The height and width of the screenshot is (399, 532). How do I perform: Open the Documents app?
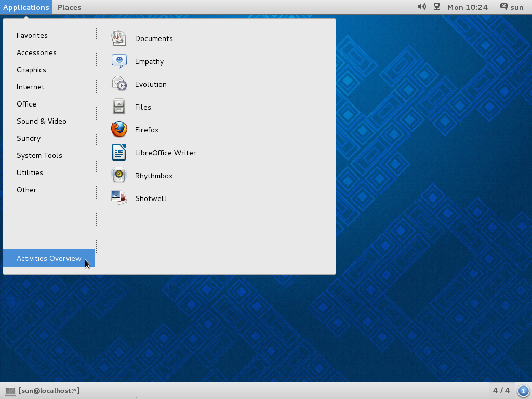click(x=153, y=38)
